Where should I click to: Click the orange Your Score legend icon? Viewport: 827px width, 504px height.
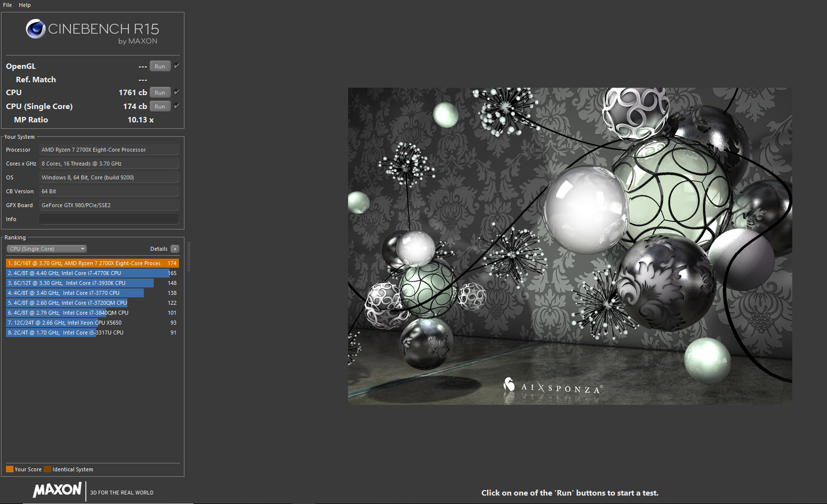coord(9,469)
